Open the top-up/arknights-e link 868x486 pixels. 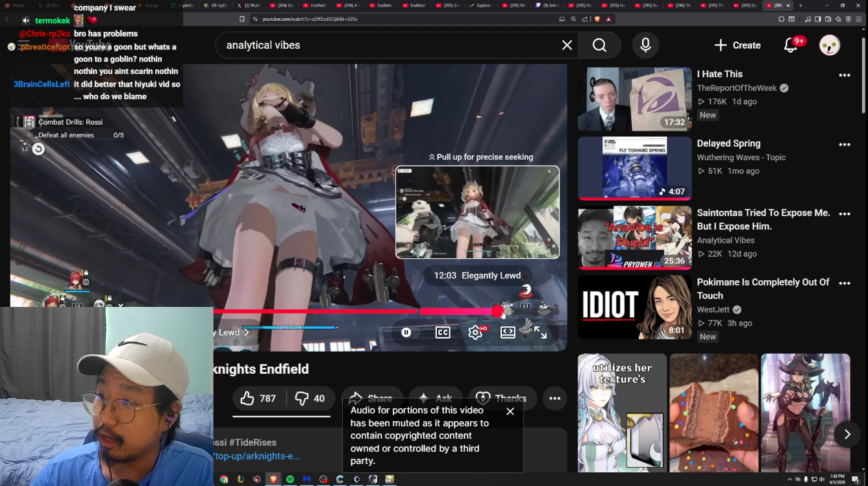point(257,456)
